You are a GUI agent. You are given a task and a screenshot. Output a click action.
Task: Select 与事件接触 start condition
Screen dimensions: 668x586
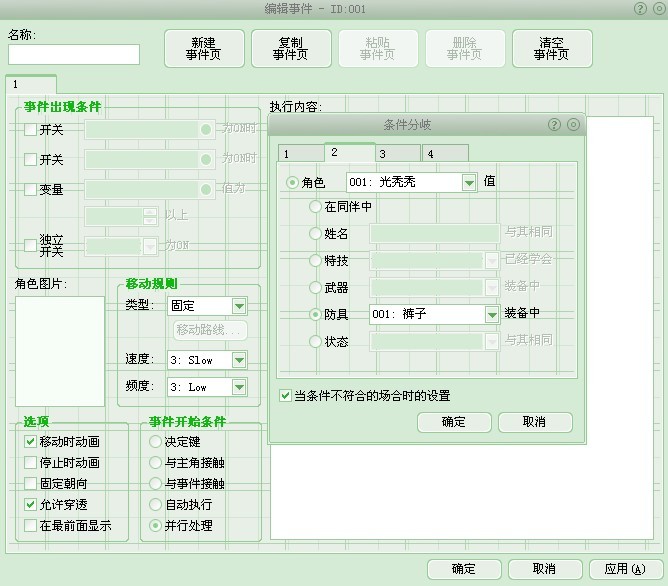[155, 483]
